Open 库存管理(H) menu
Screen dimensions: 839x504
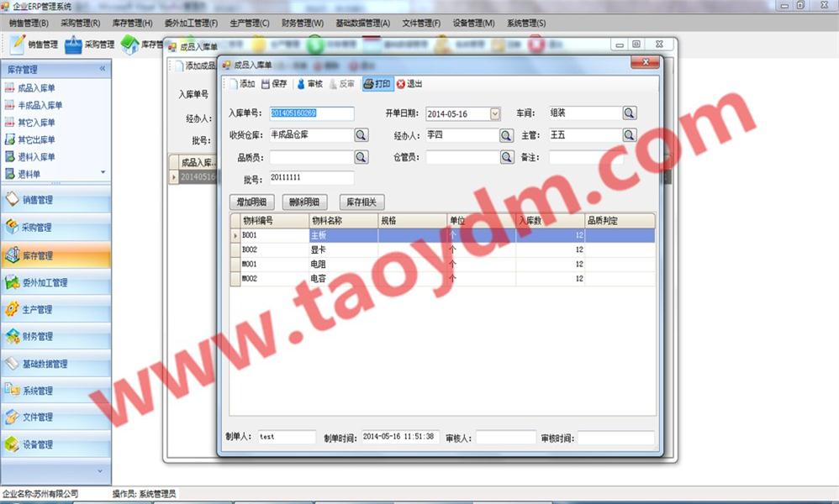click(132, 23)
